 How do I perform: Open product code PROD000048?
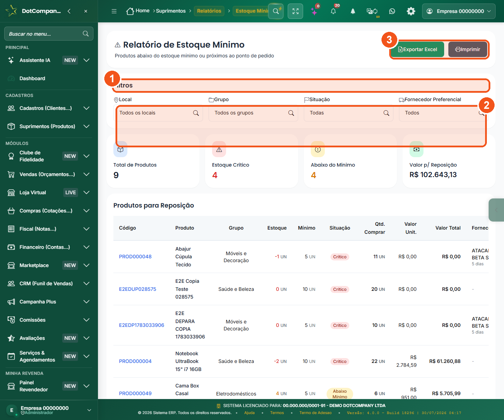click(135, 257)
